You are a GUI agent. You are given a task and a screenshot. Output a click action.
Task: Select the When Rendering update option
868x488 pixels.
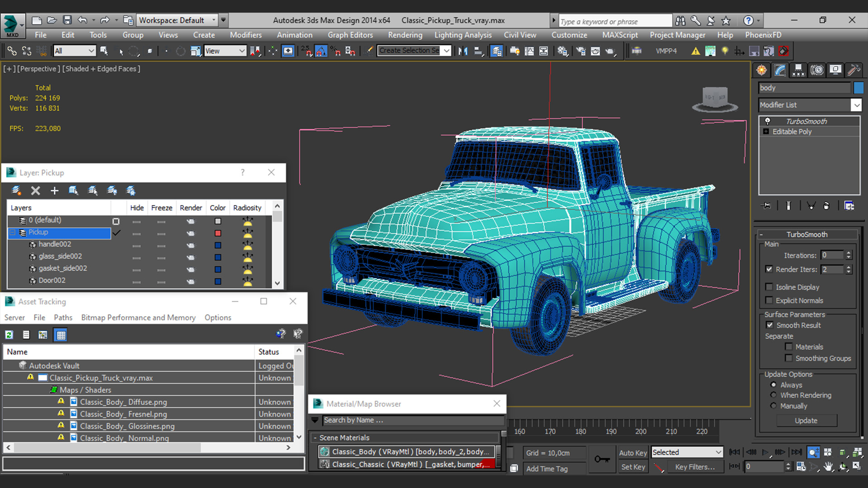click(774, 395)
